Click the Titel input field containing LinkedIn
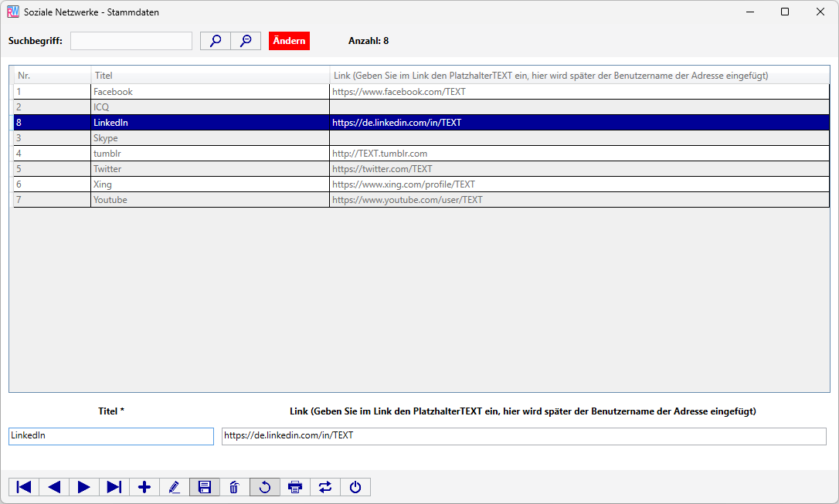This screenshot has height=504, width=839. (111, 436)
